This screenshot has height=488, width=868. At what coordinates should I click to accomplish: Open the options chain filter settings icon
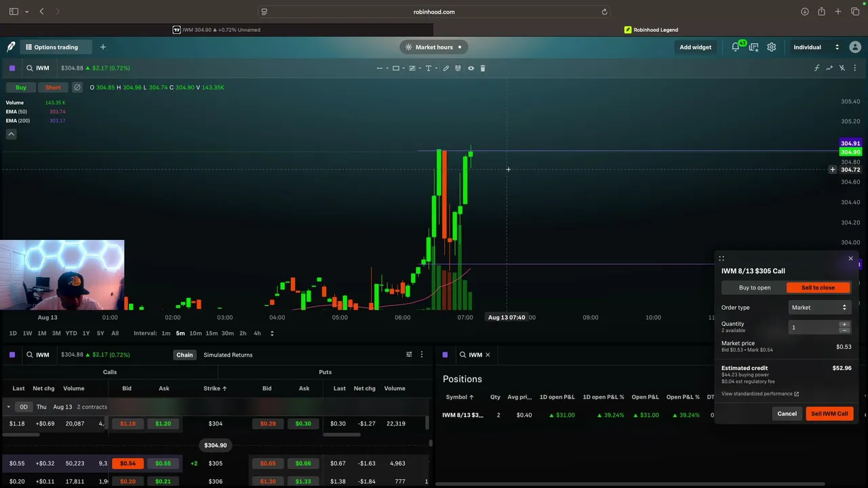pos(409,354)
